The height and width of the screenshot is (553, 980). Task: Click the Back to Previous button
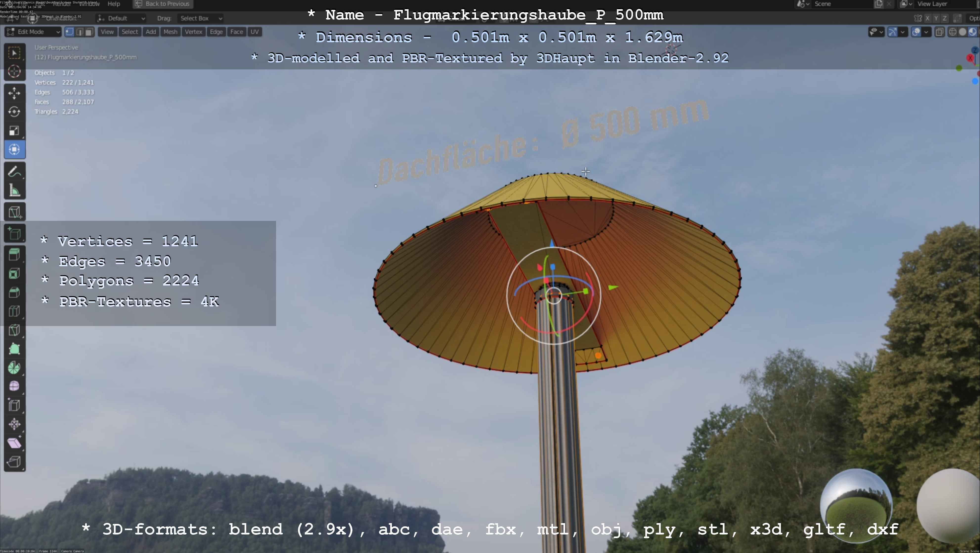point(163,4)
